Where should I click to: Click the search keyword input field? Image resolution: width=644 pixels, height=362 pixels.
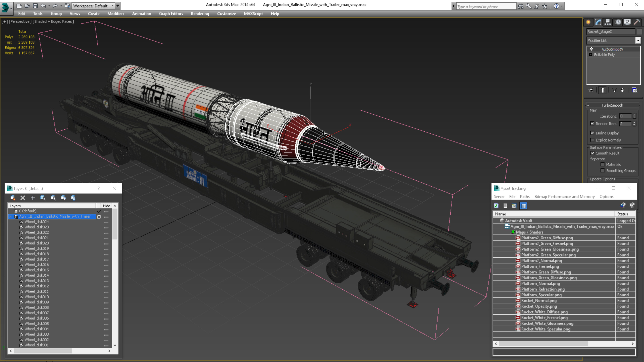pos(486,6)
